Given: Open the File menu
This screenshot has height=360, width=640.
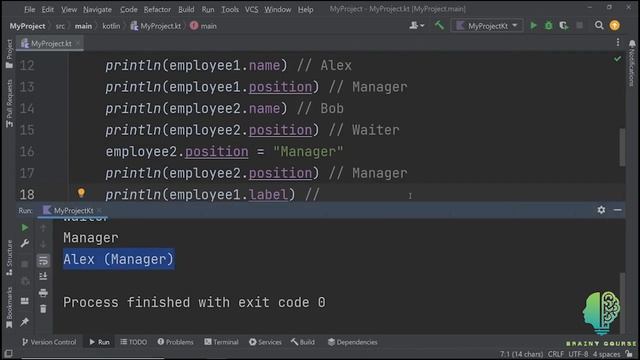Looking at the screenshot, I should 29,9.
